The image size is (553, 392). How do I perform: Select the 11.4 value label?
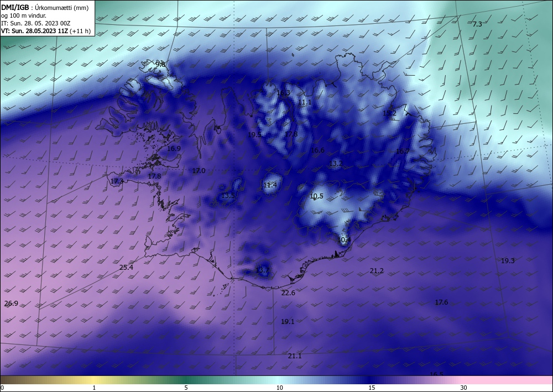pyautogui.click(x=270, y=185)
